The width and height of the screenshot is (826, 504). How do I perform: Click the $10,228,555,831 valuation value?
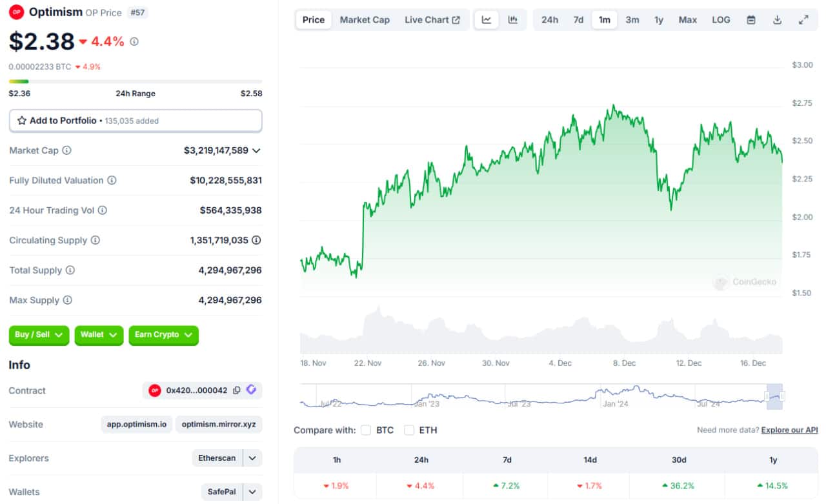coord(226,181)
